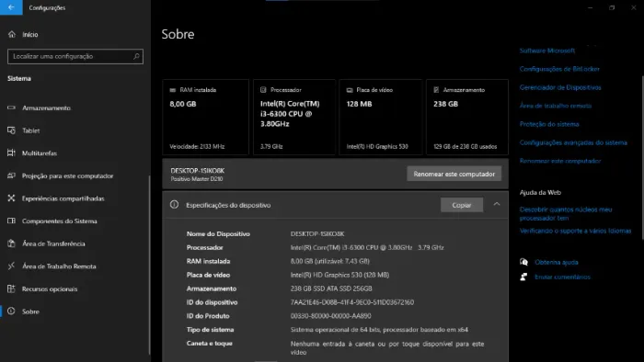Screen dimensions: 644x362
Task: Focus the Localizar uma configuração search field
Action: (x=75, y=56)
